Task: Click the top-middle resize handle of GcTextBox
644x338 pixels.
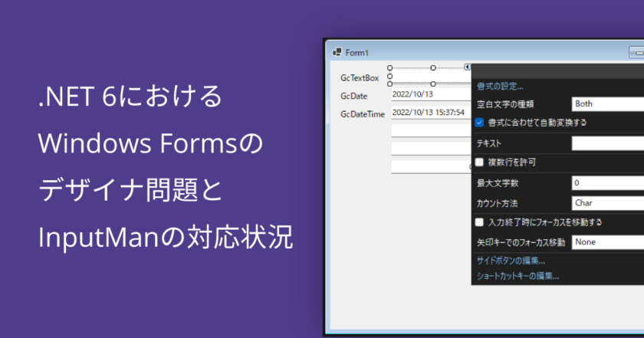Action: pyautogui.click(x=433, y=67)
